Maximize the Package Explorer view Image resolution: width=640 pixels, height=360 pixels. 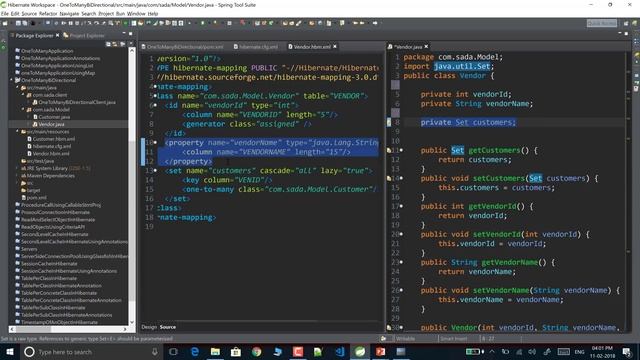pos(131,34)
